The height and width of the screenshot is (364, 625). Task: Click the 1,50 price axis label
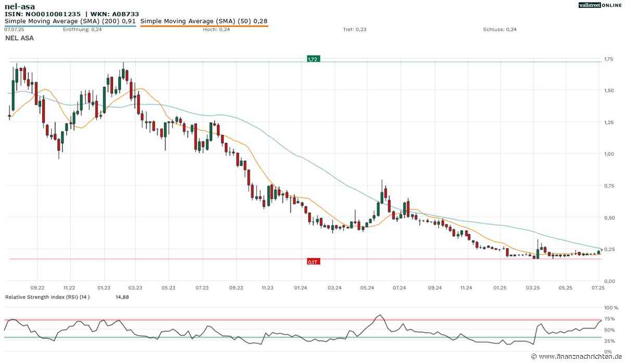click(609, 91)
